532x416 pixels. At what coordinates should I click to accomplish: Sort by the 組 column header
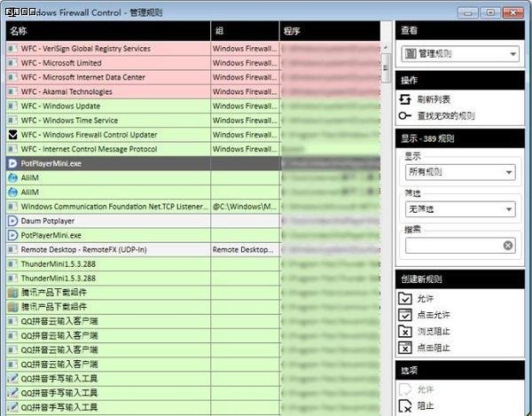pyautogui.click(x=246, y=31)
